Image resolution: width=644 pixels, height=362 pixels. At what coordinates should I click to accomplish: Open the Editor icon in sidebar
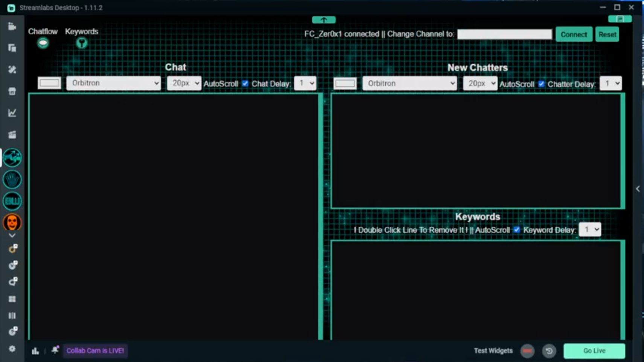12,26
